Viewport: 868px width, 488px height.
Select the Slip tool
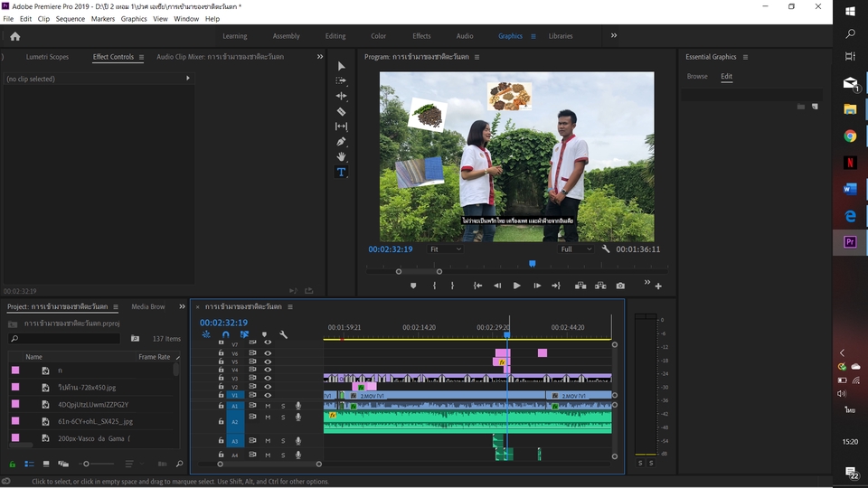coord(341,127)
